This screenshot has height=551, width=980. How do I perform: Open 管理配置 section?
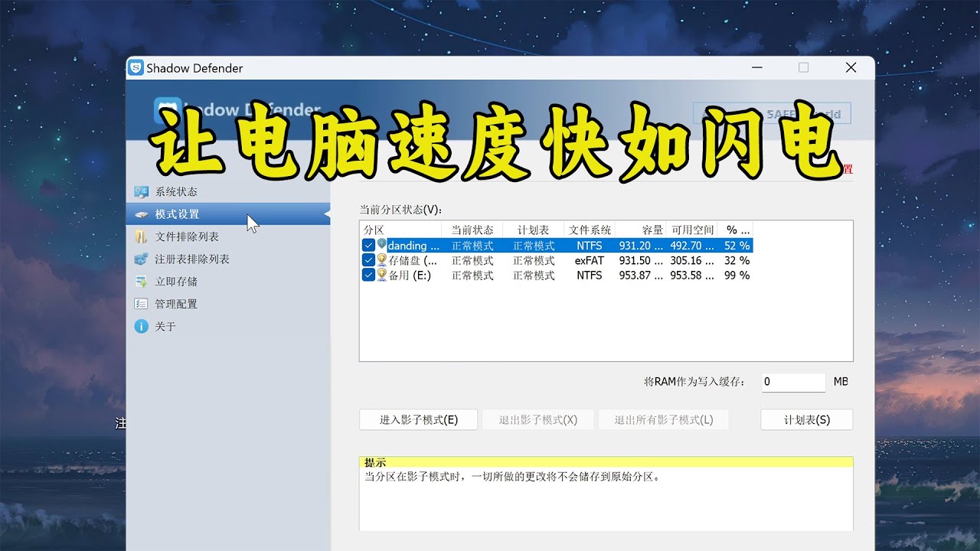176,304
